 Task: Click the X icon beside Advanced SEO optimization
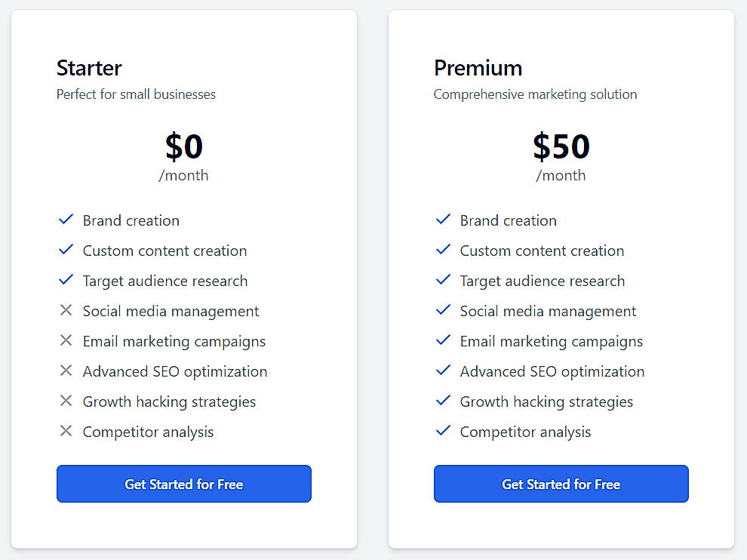66,371
